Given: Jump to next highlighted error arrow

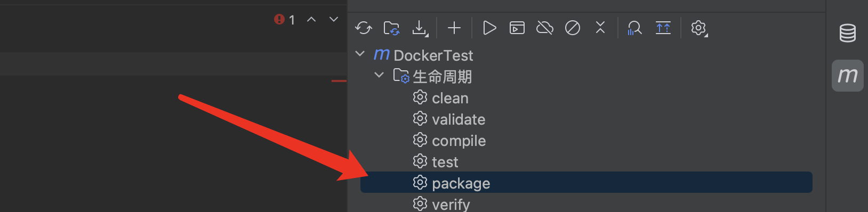Looking at the screenshot, I should click(334, 20).
